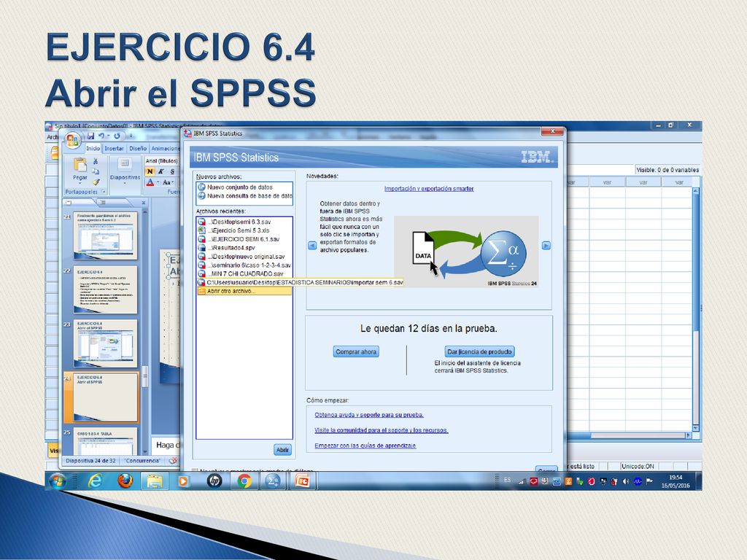Toggle bold (N) formatting
747x560 pixels.
pyautogui.click(x=150, y=171)
